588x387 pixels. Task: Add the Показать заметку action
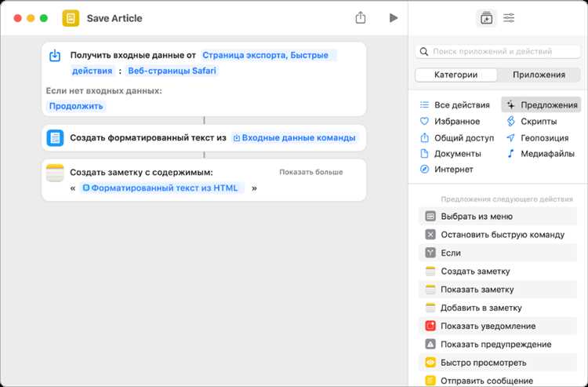[498, 290]
